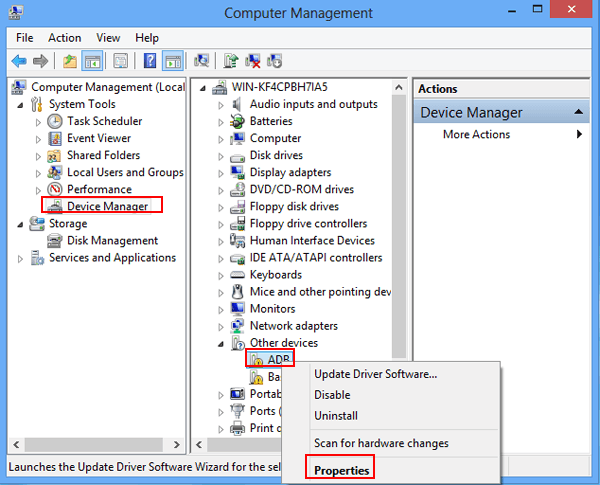The height and width of the screenshot is (485, 600).
Task: Click left pane scrollbar left arrow
Action: (16, 444)
